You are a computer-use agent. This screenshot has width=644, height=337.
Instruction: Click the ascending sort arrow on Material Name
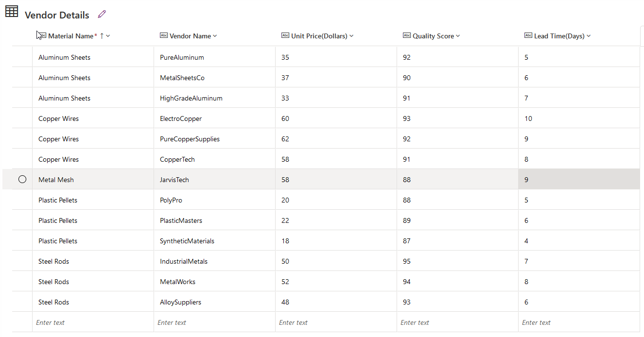tap(101, 35)
